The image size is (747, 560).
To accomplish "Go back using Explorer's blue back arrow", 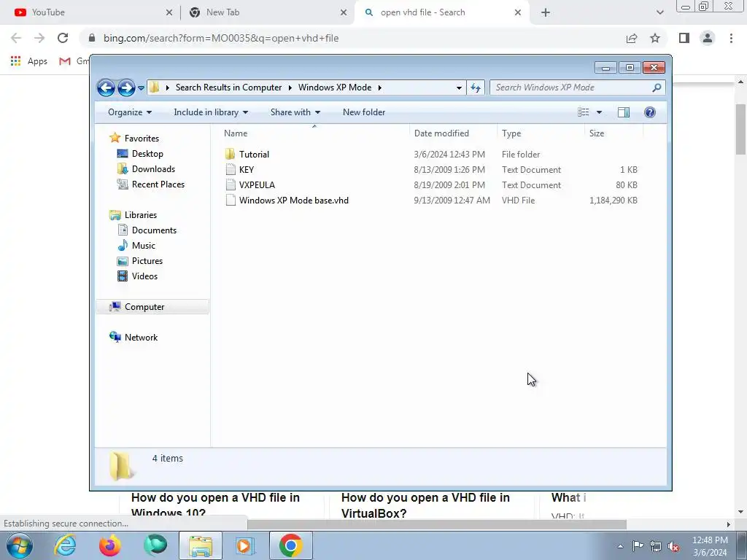I will tap(106, 88).
